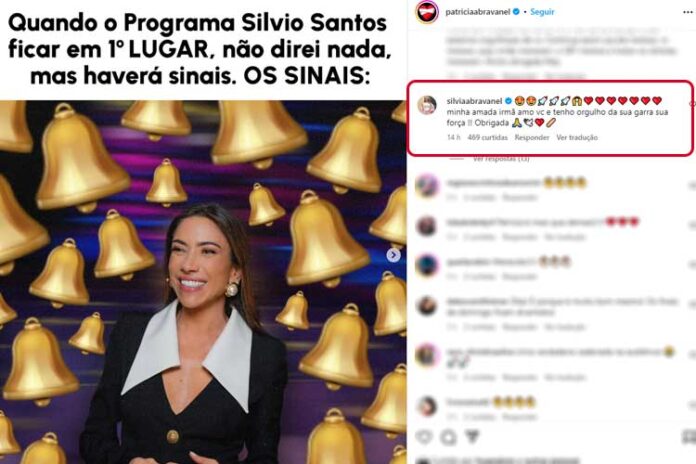
Task: Open comment bubble icon under post
Action: (448, 437)
